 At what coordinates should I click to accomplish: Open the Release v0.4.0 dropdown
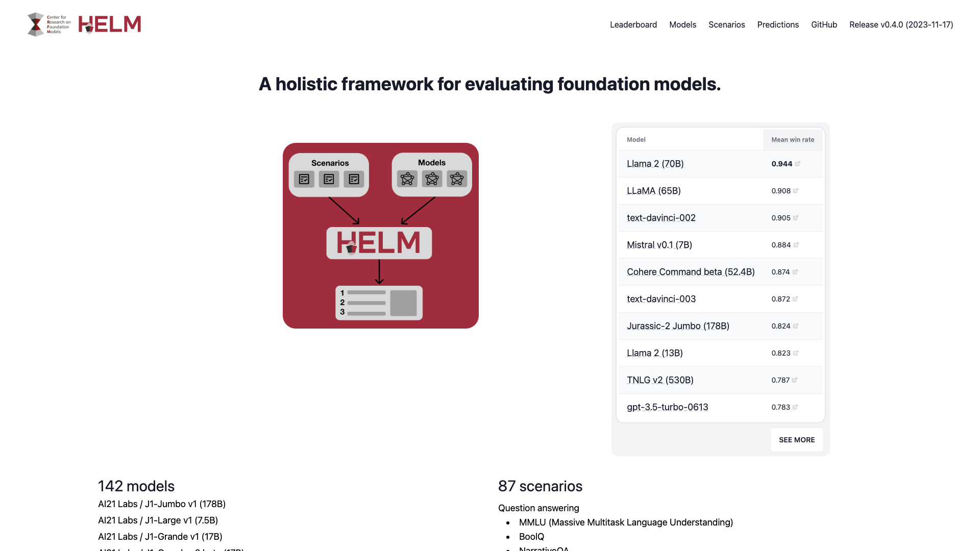coord(901,24)
